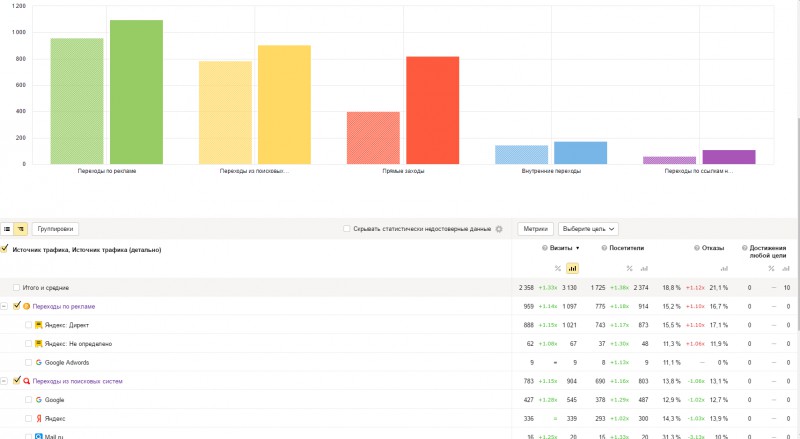Viewport: 800px width, 439px height.
Task: Collapse the Переходы по рекламе group
Action: (x=4, y=306)
